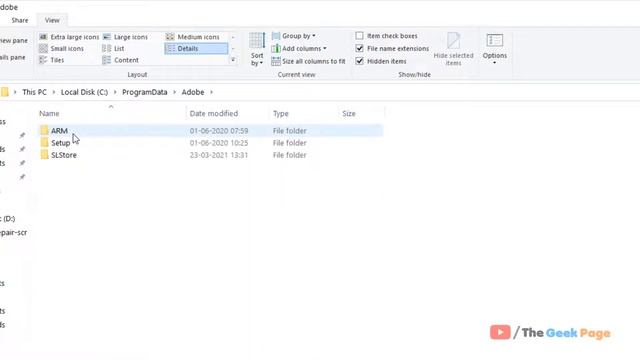Click the address bar folder icon
This screenshot has height=360, width=640.
coord(4,92)
